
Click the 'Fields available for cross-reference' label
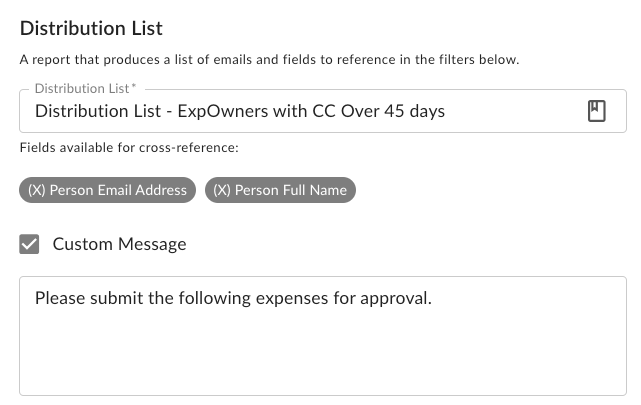(129, 148)
